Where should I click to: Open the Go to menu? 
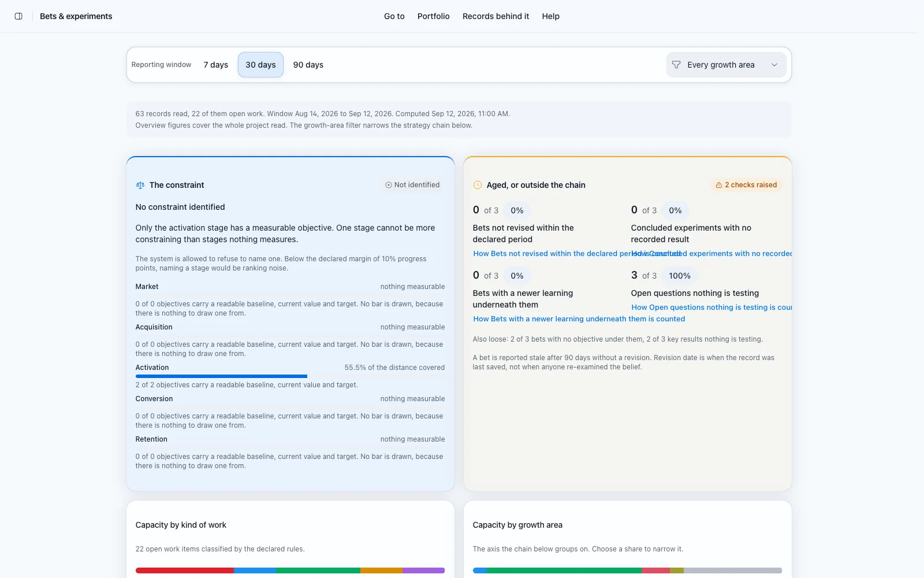tap(394, 16)
